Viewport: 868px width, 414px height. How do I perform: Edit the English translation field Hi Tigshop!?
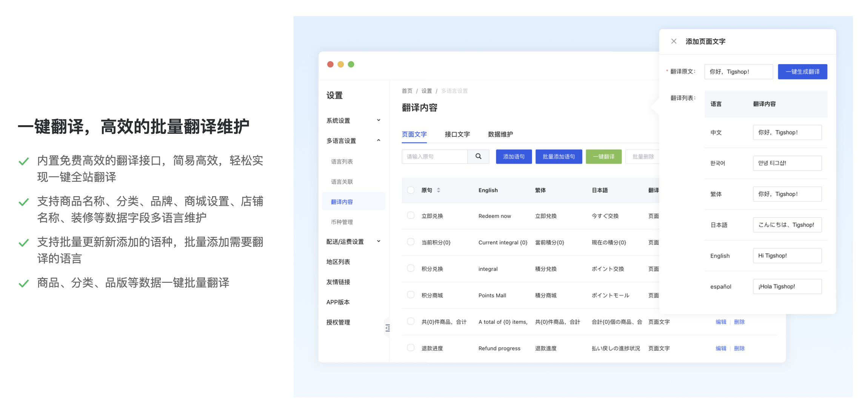[x=787, y=256]
